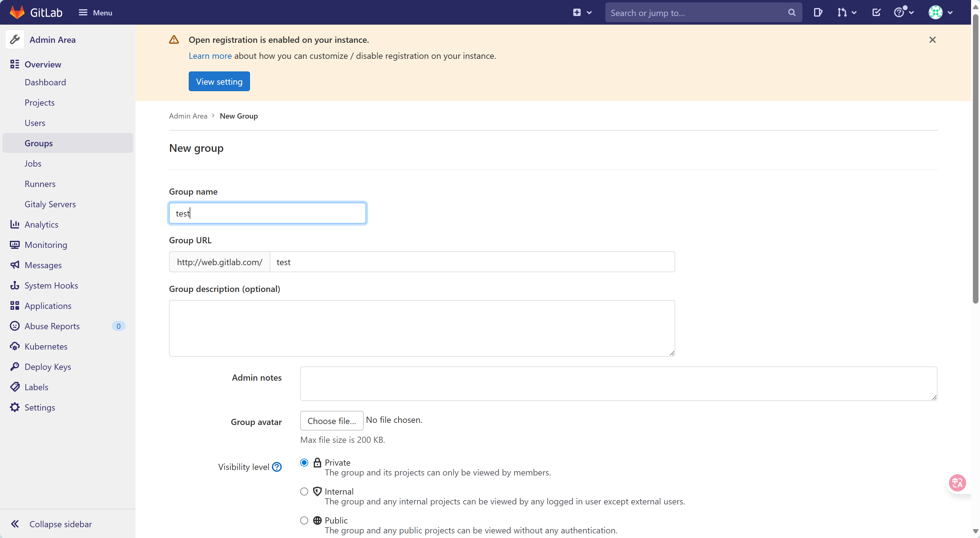The image size is (980, 538).
Task: Open the create new plus icon
Action: tap(577, 13)
